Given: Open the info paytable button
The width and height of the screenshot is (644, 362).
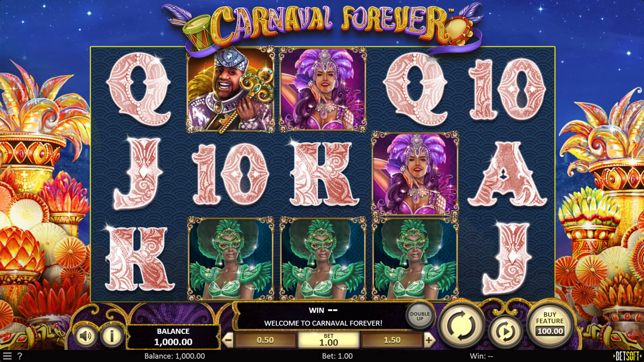Looking at the screenshot, I should pos(111,335).
